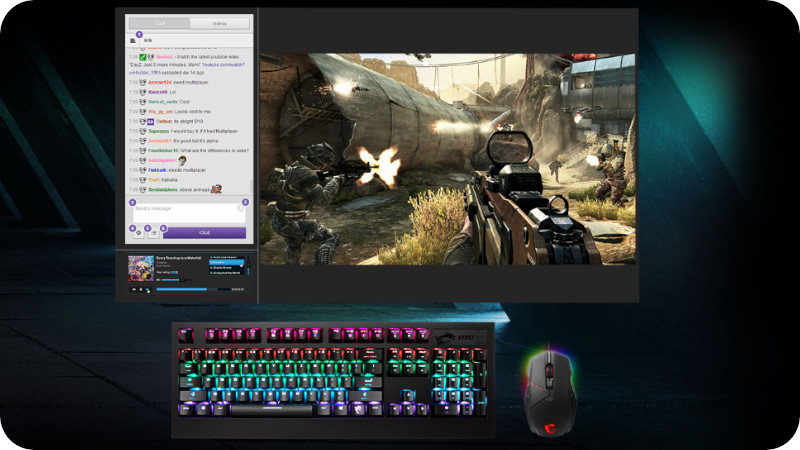800x450 pixels.
Task: Switch to the Chat tab
Action: coord(159,23)
